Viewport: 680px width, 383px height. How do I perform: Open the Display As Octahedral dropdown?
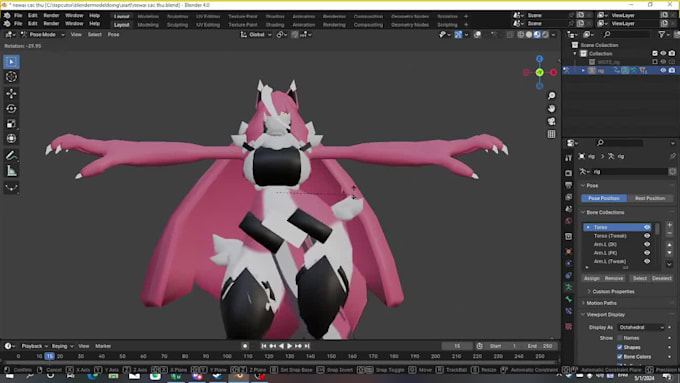[641, 327]
